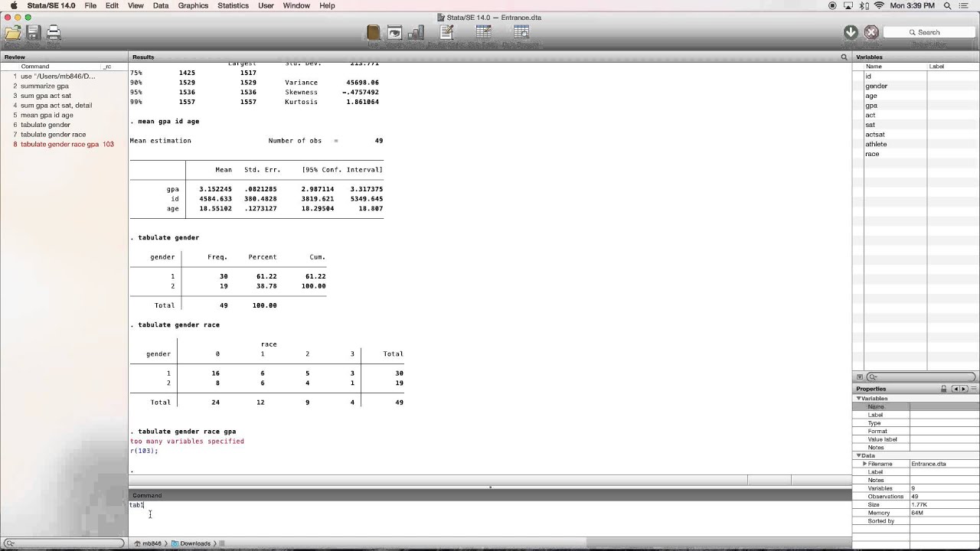Viewport: 980px width, 551px height.
Task: Open the Data Browser magnifier grid icon
Action: coord(521,32)
